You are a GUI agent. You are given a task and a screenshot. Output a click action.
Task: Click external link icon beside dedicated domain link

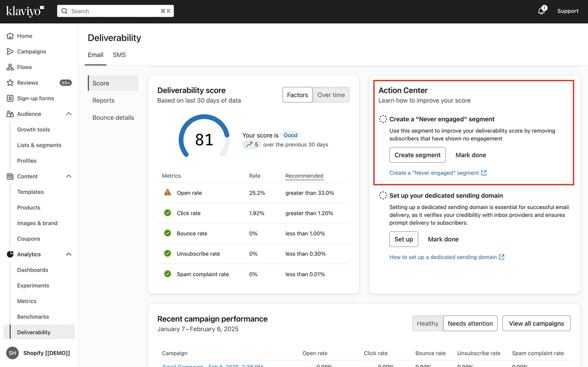[501, 257]
